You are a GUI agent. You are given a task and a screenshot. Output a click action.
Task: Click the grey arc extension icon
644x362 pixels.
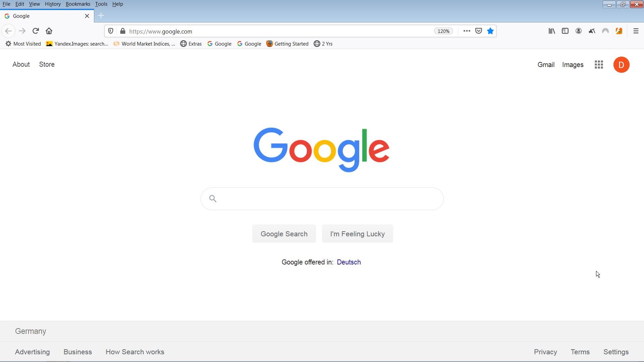(x=605, y=31)
